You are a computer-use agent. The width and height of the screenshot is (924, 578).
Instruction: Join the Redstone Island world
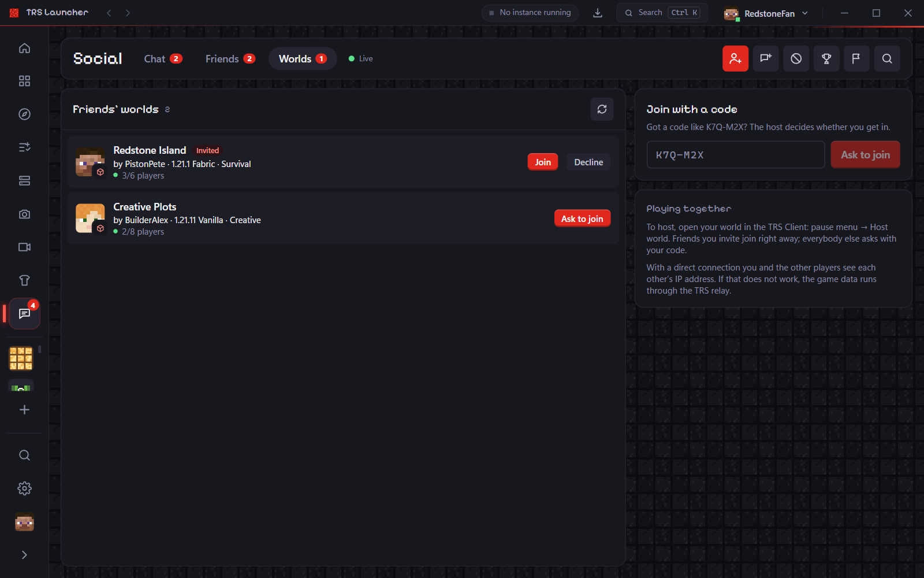click(x=543, y=162)
